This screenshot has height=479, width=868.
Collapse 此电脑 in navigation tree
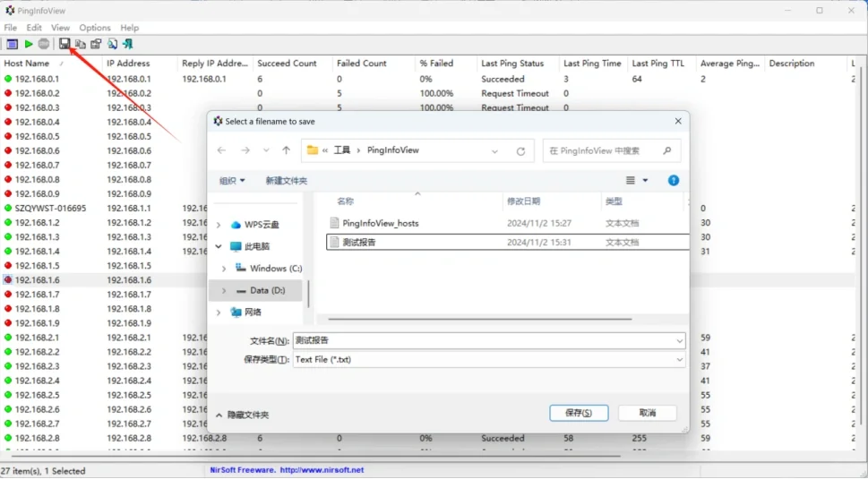pos(219,247)
